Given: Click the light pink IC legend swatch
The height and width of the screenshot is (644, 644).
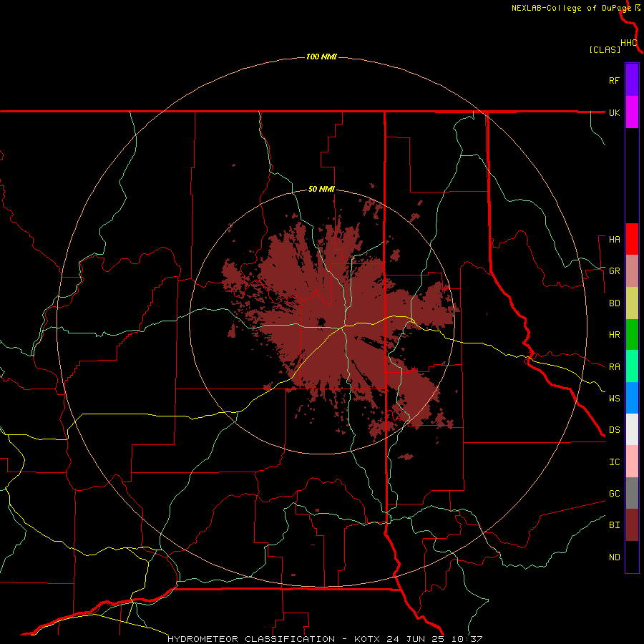Looking at the screenshot, I should pyautogui.click(x=632, y=462).
